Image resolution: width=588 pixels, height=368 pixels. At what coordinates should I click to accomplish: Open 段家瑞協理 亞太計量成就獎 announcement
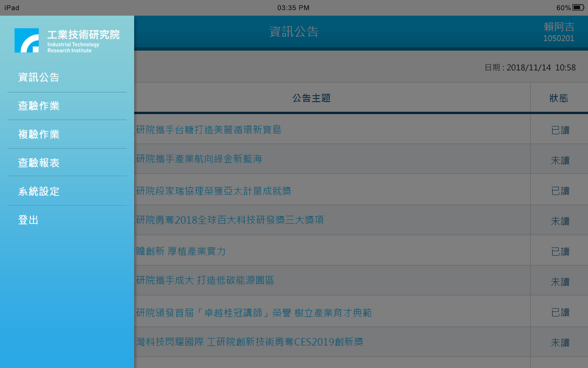click(x=214, y=191)
